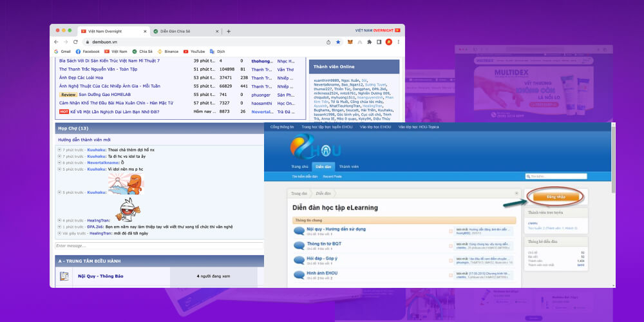Click the orange Đăng nhập button
Viewport: 644px width, 322px height.
pos(556,197)
